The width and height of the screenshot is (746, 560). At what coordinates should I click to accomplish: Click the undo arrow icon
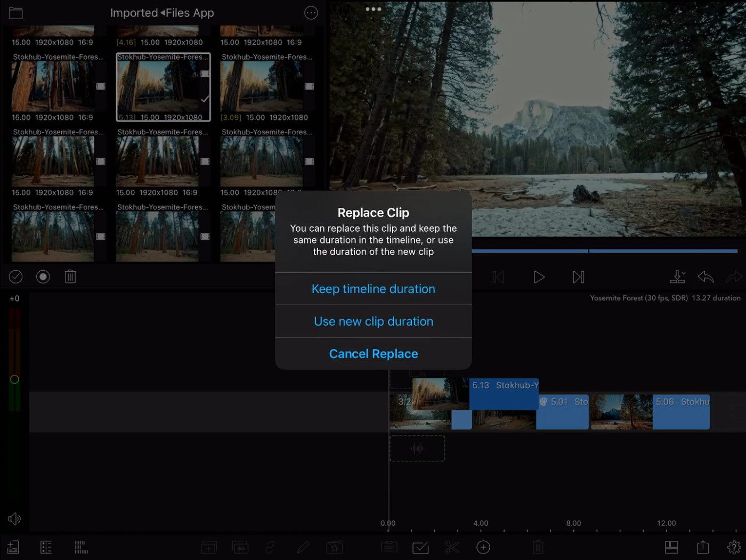click(706, 277)
